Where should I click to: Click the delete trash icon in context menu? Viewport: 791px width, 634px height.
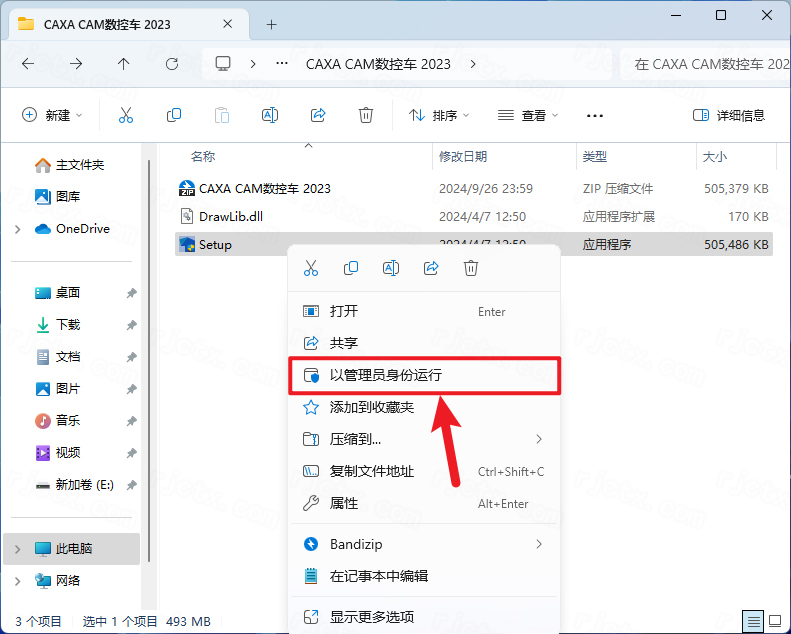(471, 268)
